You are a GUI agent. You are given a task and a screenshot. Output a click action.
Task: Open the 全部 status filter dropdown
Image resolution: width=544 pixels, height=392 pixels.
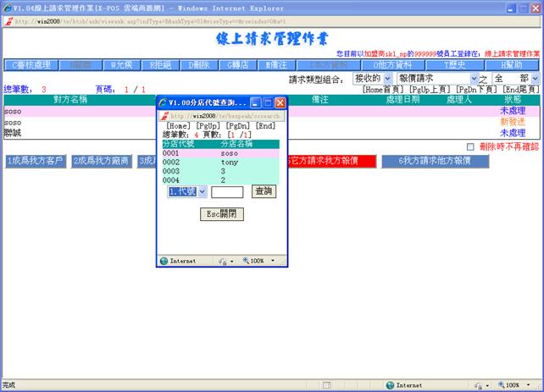tap(513, 78)
